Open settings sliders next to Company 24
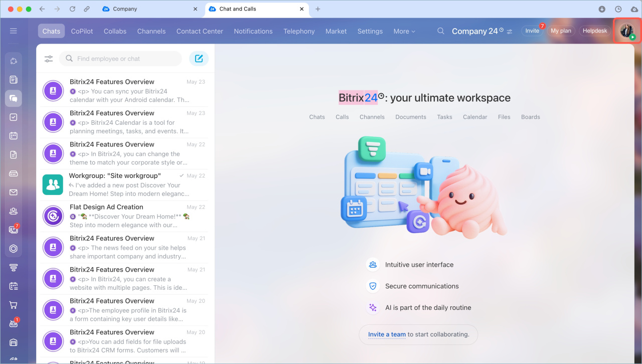The image size is (642, 364). click(x=510, y=32)
